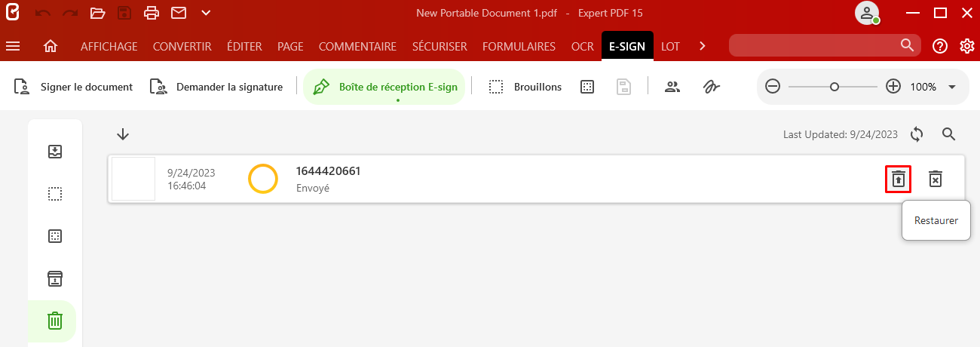Click the 9/24/2023 16:46:04 timestamp

(191, 179)
